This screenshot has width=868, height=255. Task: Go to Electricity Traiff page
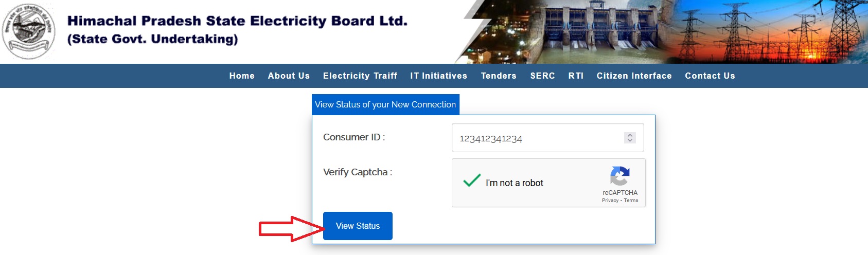coord(360,76)
